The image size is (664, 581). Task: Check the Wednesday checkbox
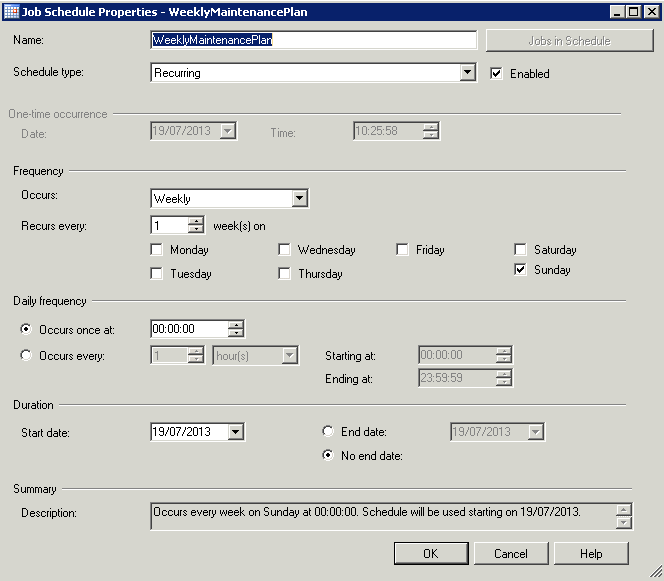click(x=284, y=249)
